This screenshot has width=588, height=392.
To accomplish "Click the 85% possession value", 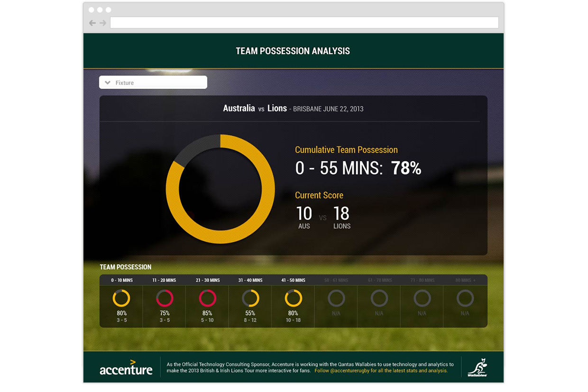I will click(x=208, y=313).
